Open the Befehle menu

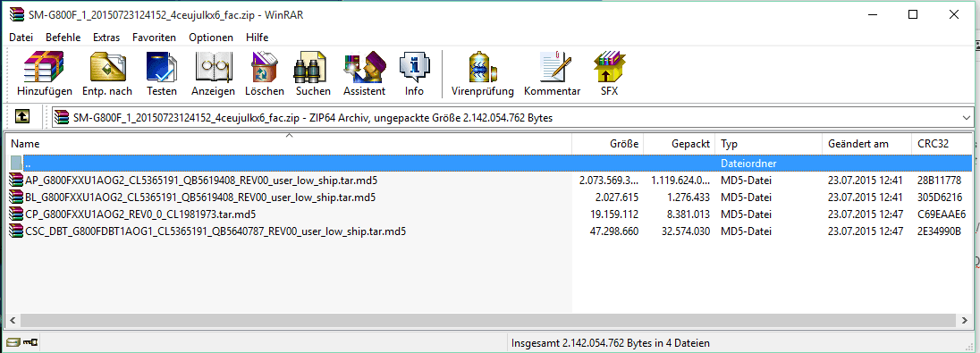point(63,38)
